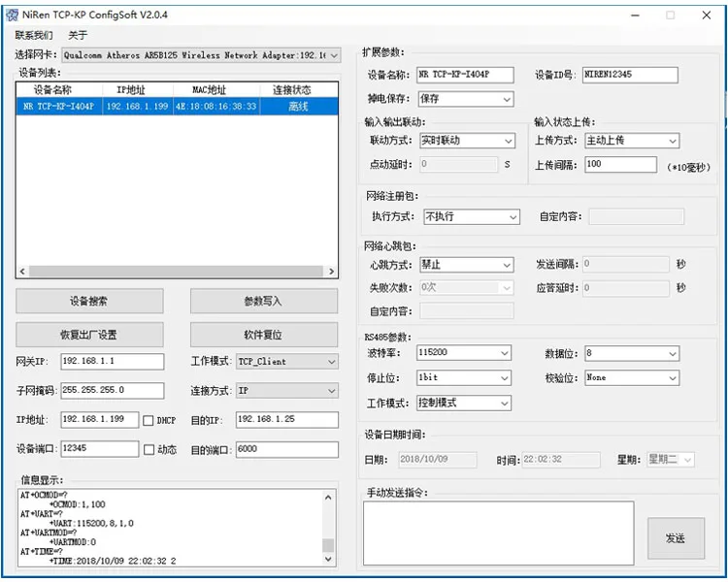Click the 参数写入 button
This screenshot has height=582, width=728.
pyautogui.click(x=264, y=302)
